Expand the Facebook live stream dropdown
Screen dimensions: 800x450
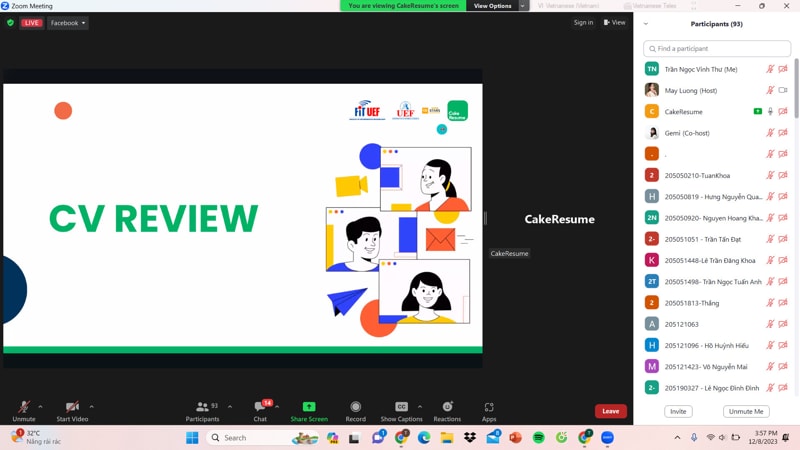pos(68,23)
